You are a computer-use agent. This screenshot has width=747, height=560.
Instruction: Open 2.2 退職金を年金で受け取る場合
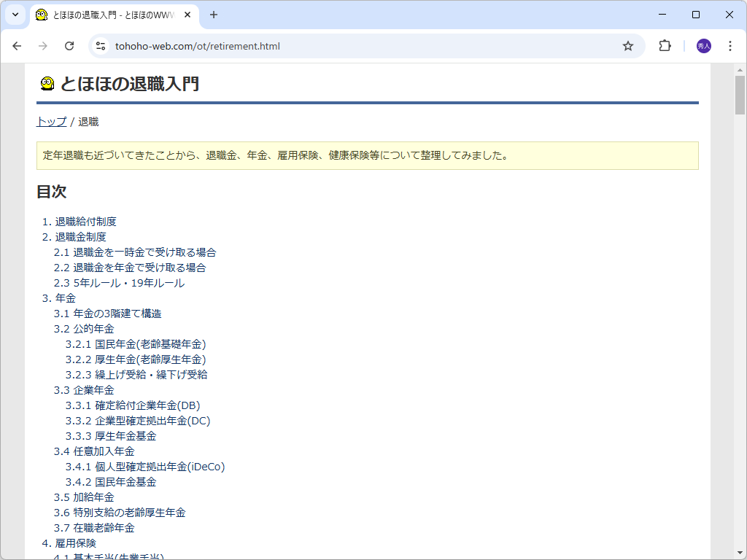coord(130,268)
